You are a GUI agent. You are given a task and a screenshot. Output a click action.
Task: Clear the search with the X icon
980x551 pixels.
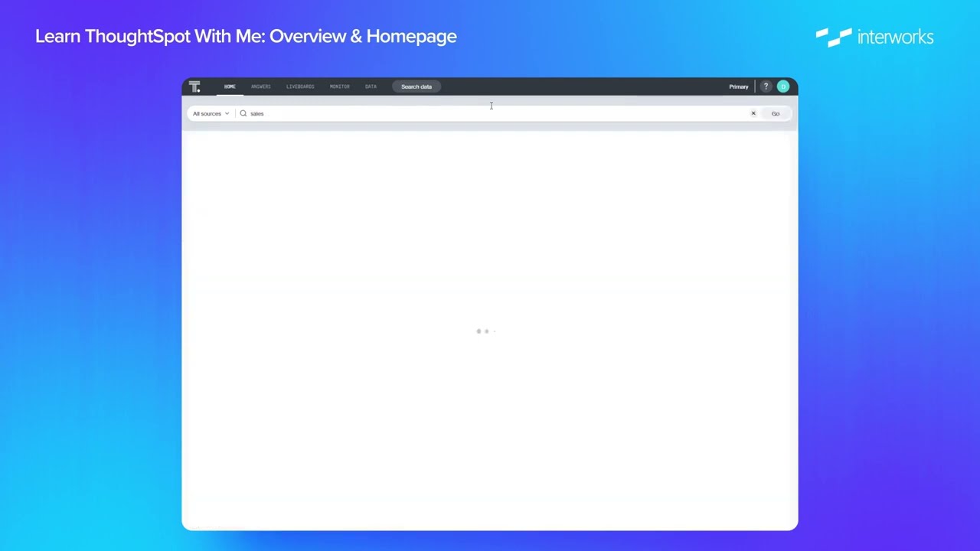(753, 113)
